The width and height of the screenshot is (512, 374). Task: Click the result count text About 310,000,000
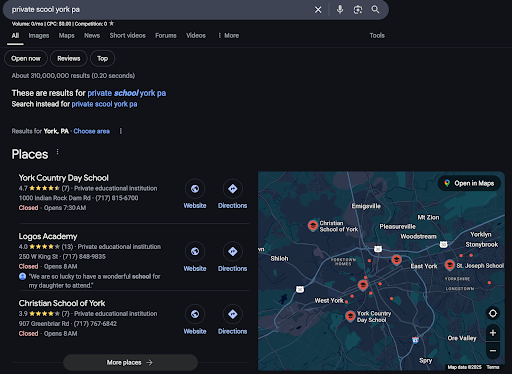(73, 76)
